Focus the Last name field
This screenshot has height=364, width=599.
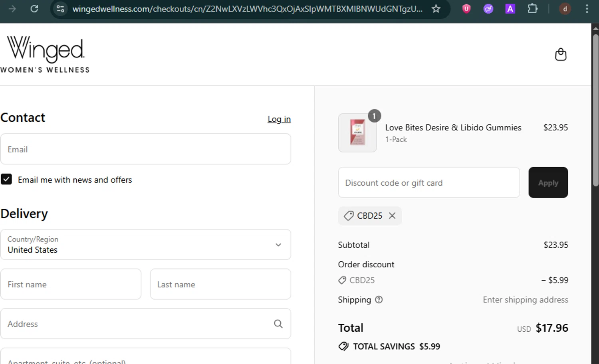[x=220, y=284]
